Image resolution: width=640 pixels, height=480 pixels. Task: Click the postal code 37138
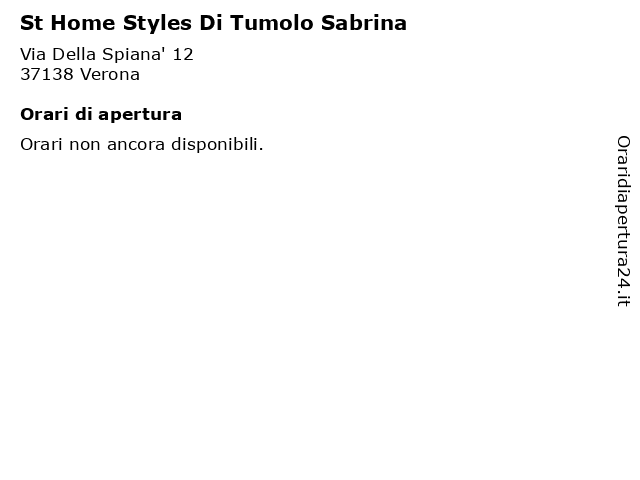47,74
